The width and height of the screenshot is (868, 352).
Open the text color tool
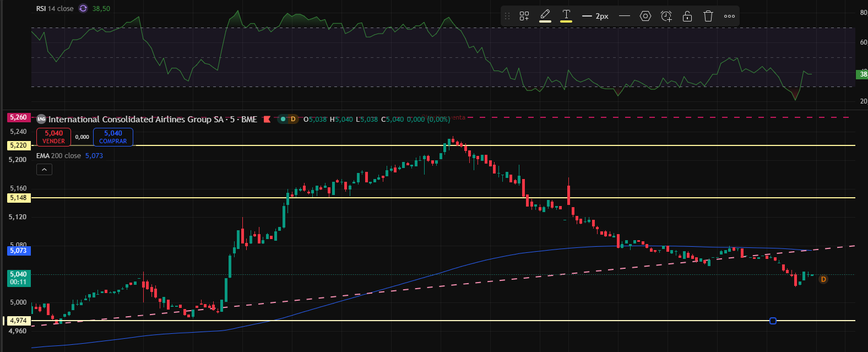pos(566,15)
